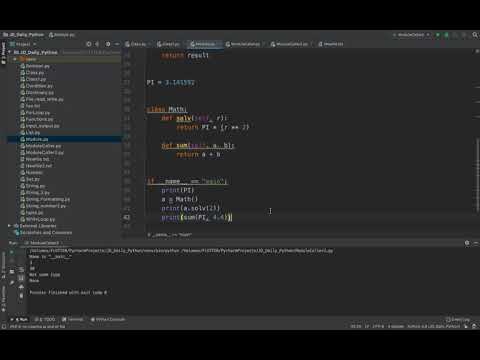Open the Project view dropdown
Screen dimensions: 480x360
23,44
